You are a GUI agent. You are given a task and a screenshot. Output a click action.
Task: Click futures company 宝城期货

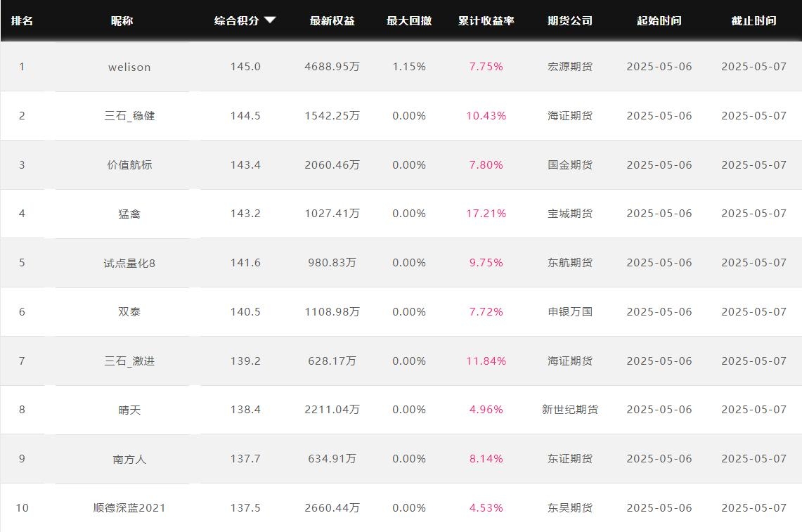point(570,214)
